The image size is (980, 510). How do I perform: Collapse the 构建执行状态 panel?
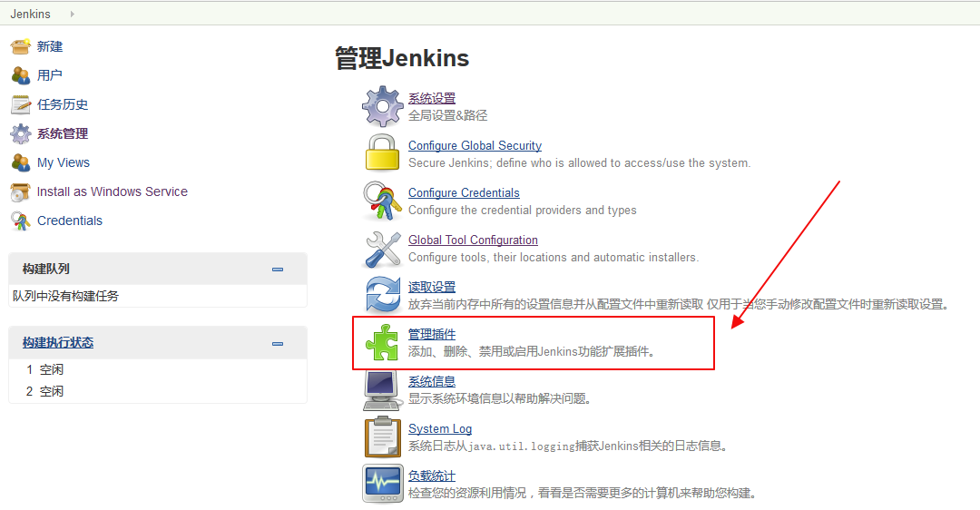(278, 344)
